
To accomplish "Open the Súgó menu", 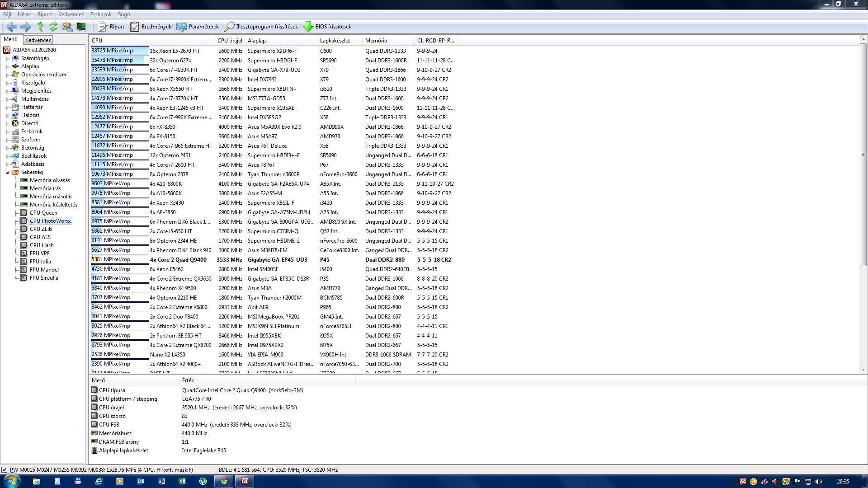I will (124, 14).
